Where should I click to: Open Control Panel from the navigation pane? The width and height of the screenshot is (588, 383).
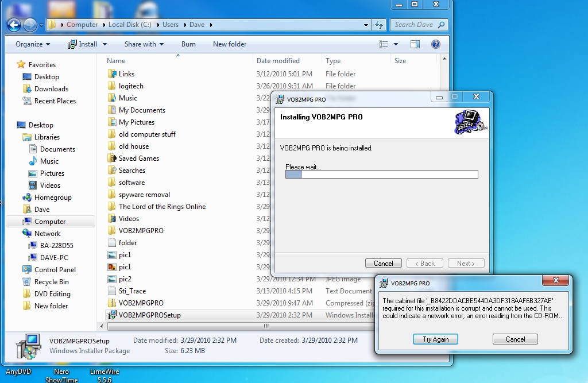coord(55,270)
